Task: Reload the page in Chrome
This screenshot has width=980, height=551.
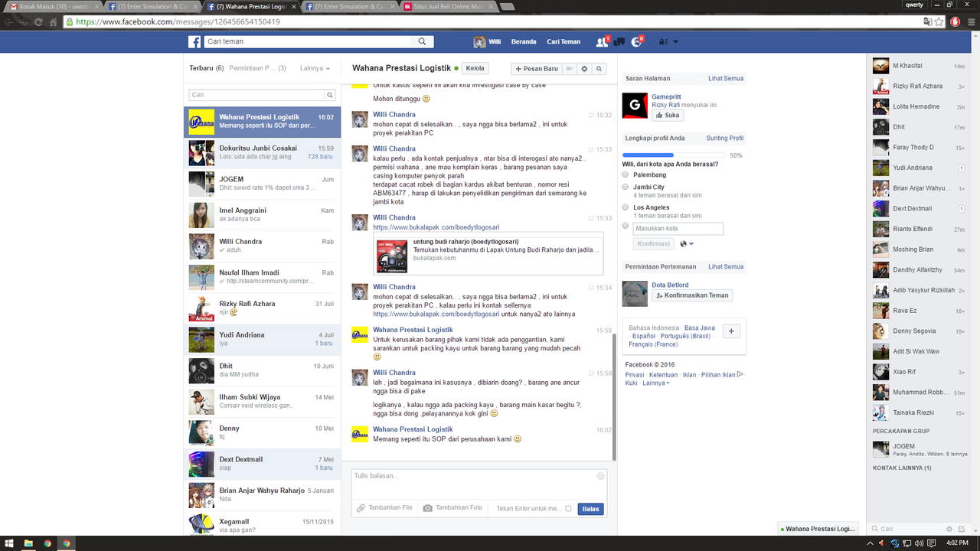Action: coord(38,22)
